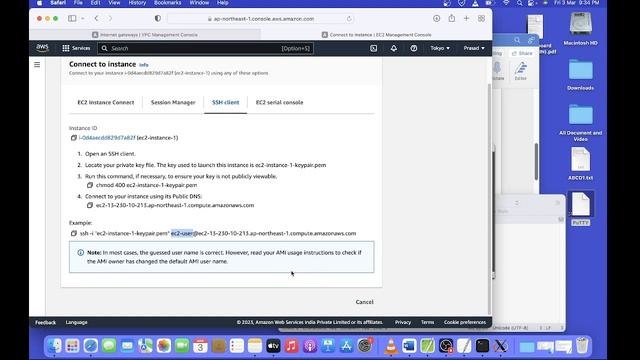Click Share button in background window
Screen dimensions: 640x360
[522, 53]
